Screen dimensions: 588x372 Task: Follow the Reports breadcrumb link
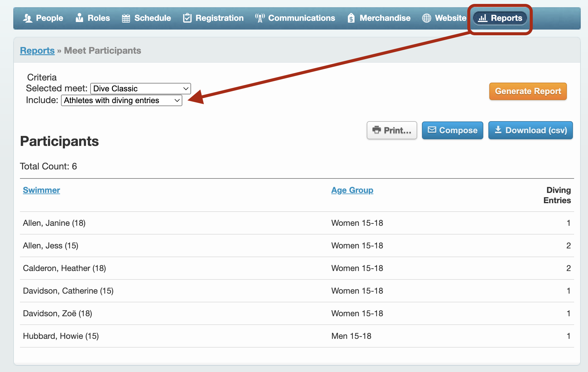point(37,51)
